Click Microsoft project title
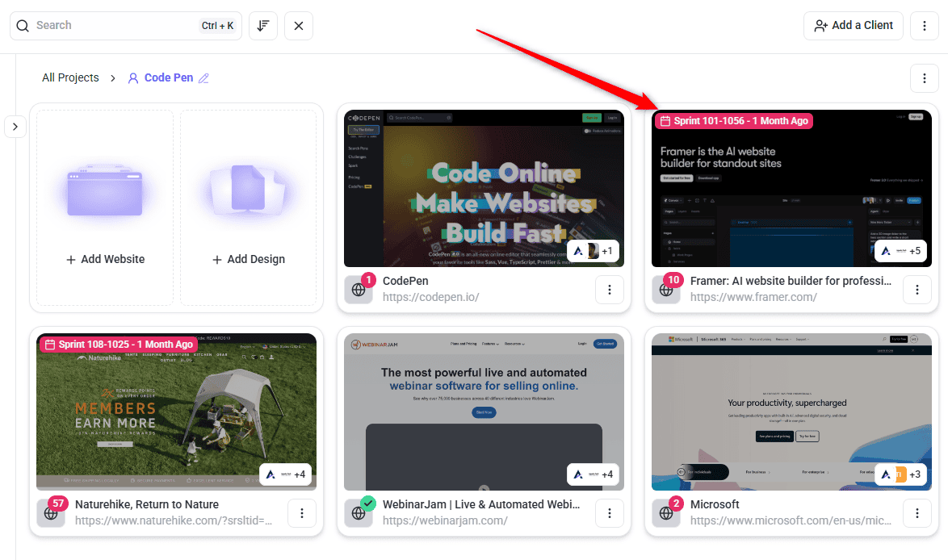This screenshot has height=560, width=948. [x=715, y=504]
